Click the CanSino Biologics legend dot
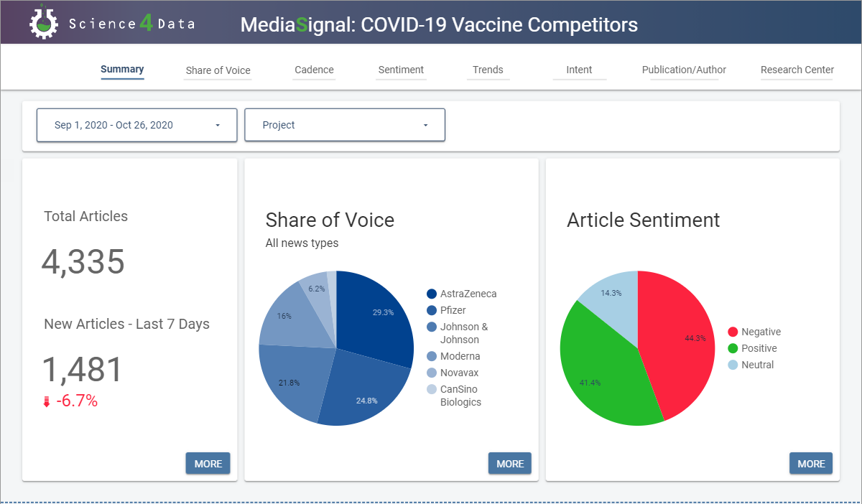Viewport: 862px width, 504px height. [x=432, y=389]
